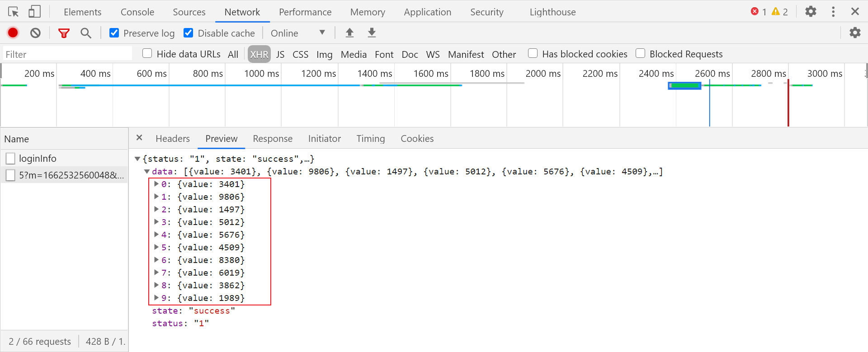The width and height of the screenshot is (868, 352).
Task: Toggle the red filter funnel icon
Action: click(64, 33)
